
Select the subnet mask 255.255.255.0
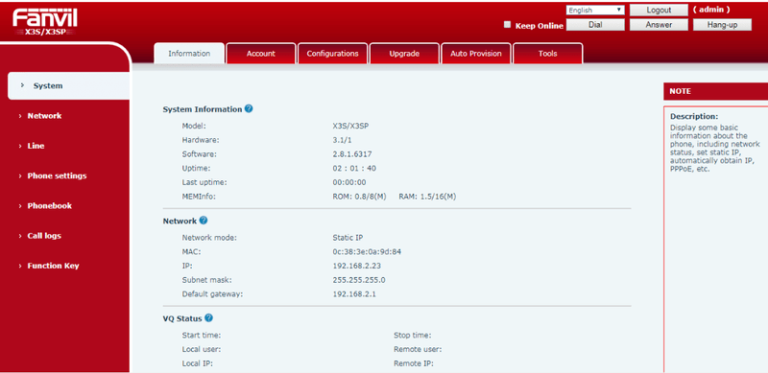pos(359,280)
